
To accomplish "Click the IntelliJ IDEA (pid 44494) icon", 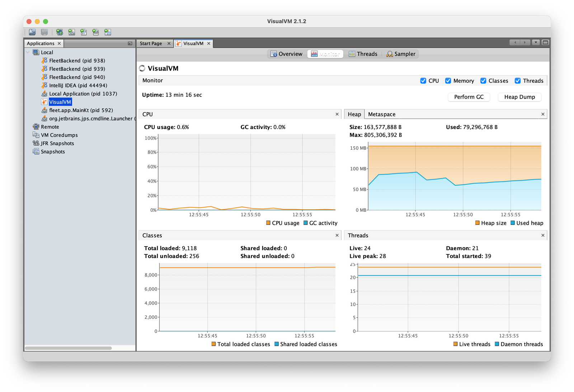I will point(44,85).
